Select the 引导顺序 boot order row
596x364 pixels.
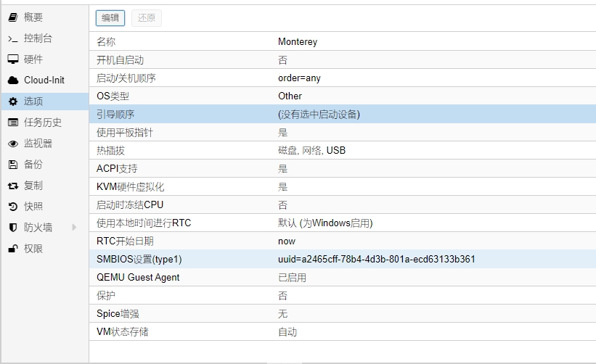(x=341, y=114)
